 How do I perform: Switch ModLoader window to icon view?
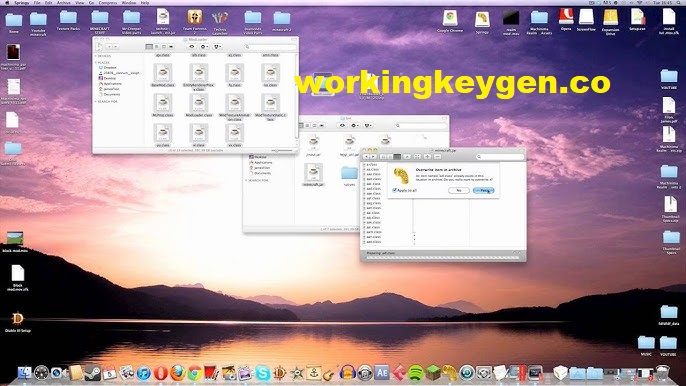point(149,46)
